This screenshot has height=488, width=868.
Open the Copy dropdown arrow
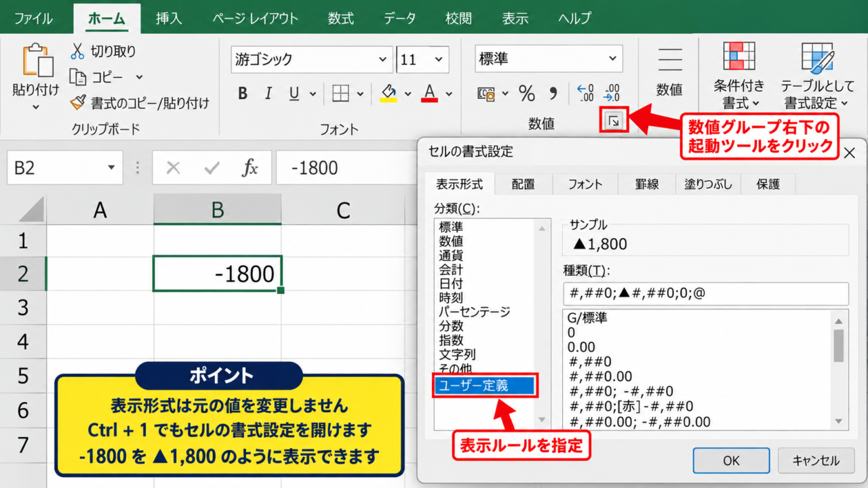139,77
